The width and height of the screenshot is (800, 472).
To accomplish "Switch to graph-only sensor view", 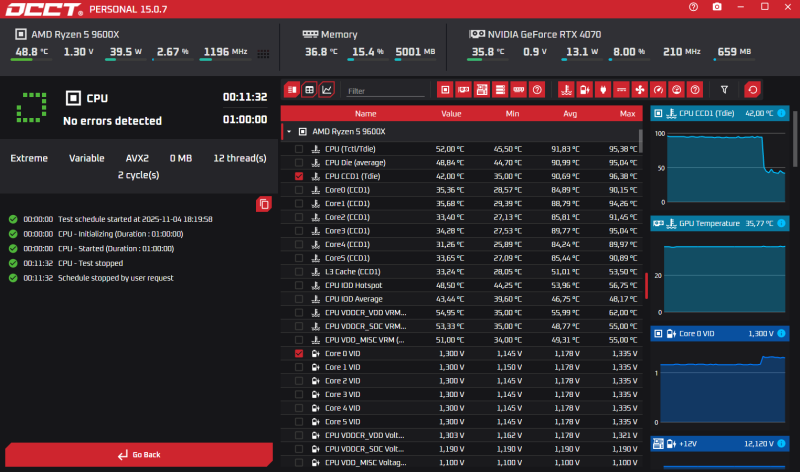I will coord(327,90).
